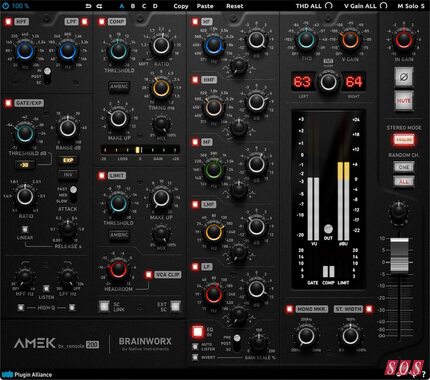Click the THD ALL headphone icon
Image resolution: width=430 pixels, height=380 pixels.
pyautogui.click(x=329, y=6)
